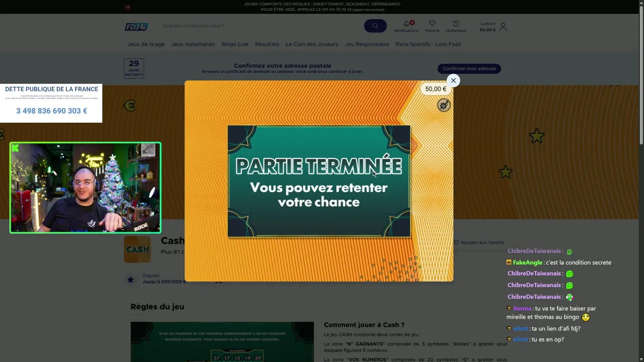Screen dimensions: 644x362
Task: Open Résultats menu
Action: [x=267, y=44]
